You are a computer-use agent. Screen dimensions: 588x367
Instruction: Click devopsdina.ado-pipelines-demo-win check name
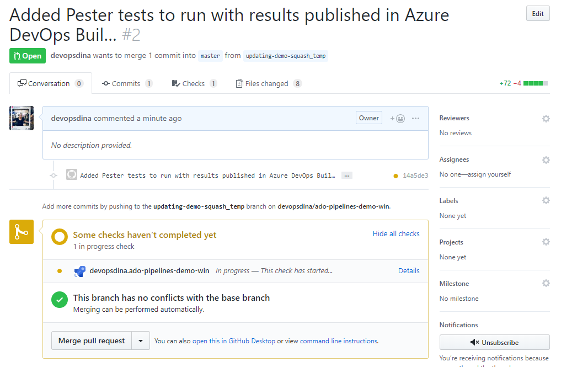click(149, 270)
